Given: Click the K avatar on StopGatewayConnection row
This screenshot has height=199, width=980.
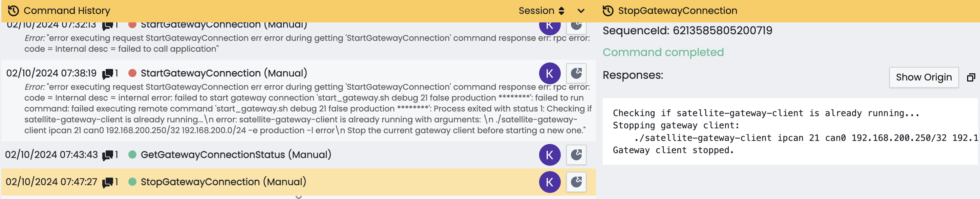Looking at the screenshot, I should click(549, 182).
